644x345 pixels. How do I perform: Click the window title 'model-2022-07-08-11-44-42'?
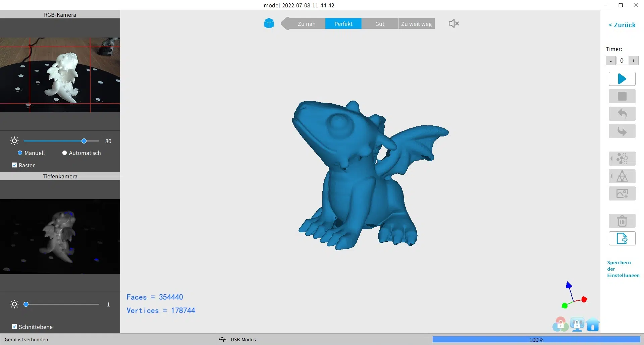pyautogui.click(x=299, y=5)
